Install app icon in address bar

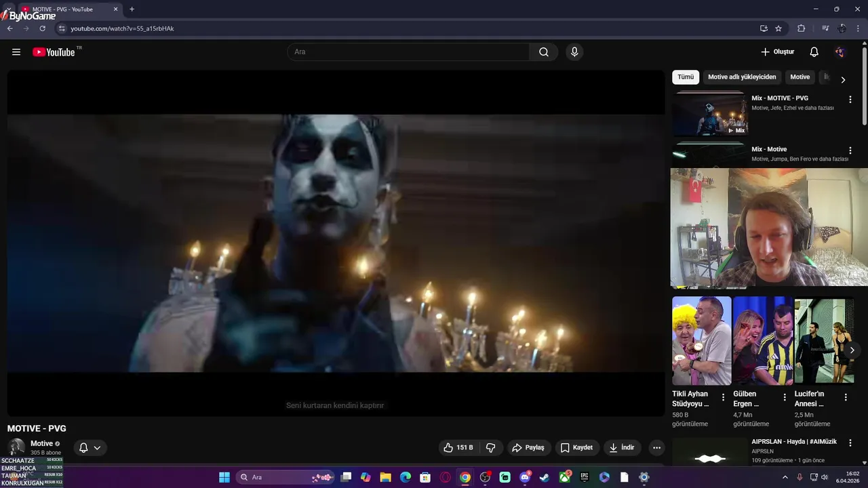[x=764, y=28]
